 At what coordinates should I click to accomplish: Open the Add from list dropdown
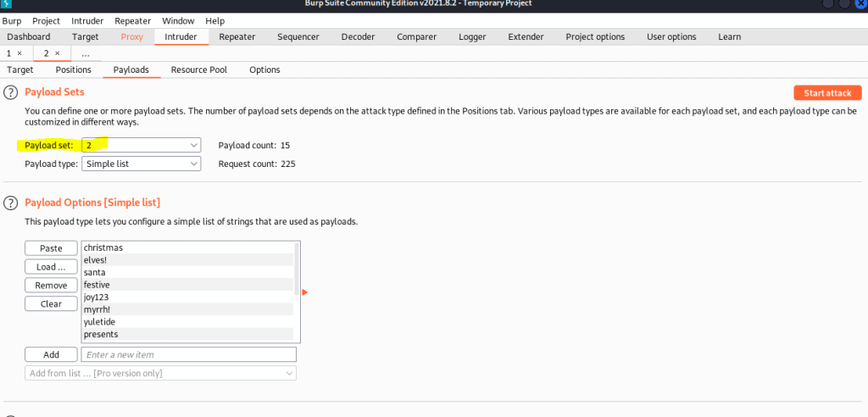160,373
